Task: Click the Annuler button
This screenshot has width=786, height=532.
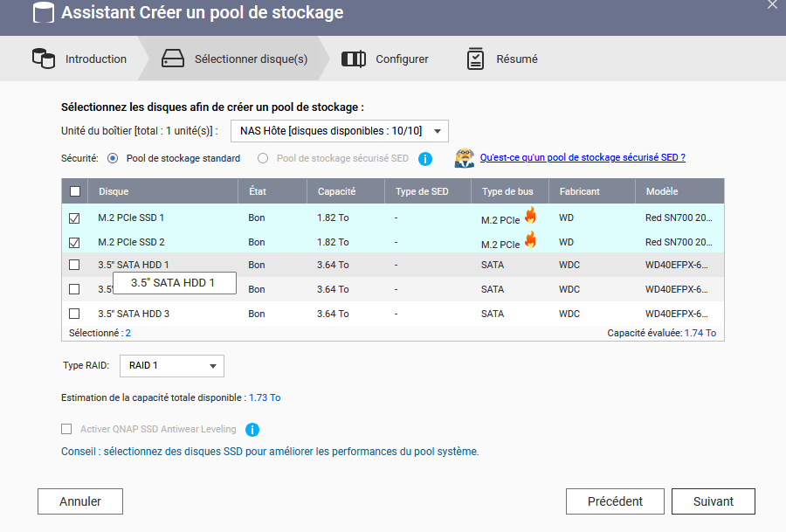Action: click(x=80, y=501)
